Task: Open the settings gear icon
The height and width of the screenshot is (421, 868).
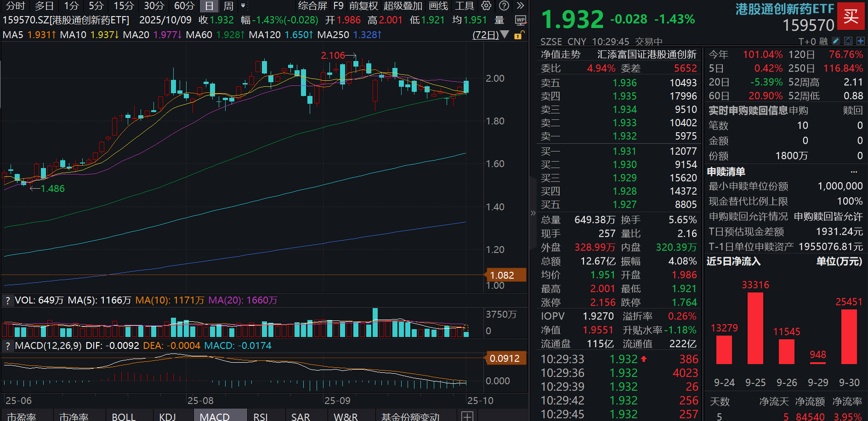Action: coord(486,6)
